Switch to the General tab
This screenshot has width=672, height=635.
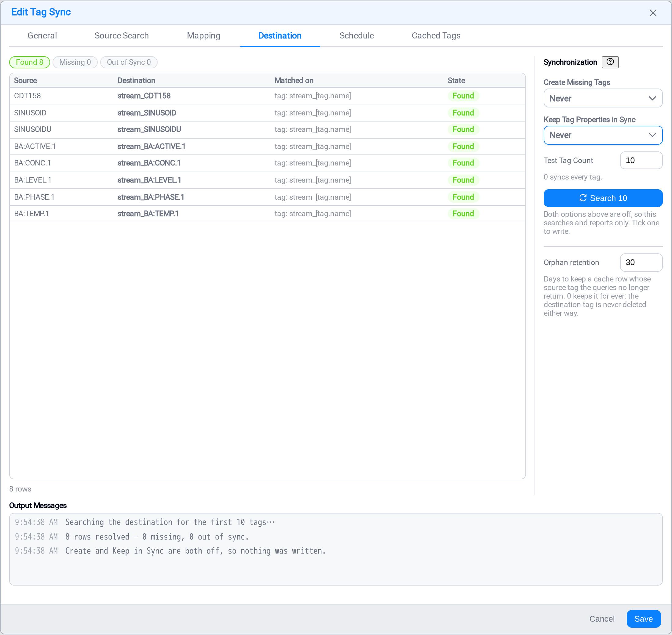(42, 35)
